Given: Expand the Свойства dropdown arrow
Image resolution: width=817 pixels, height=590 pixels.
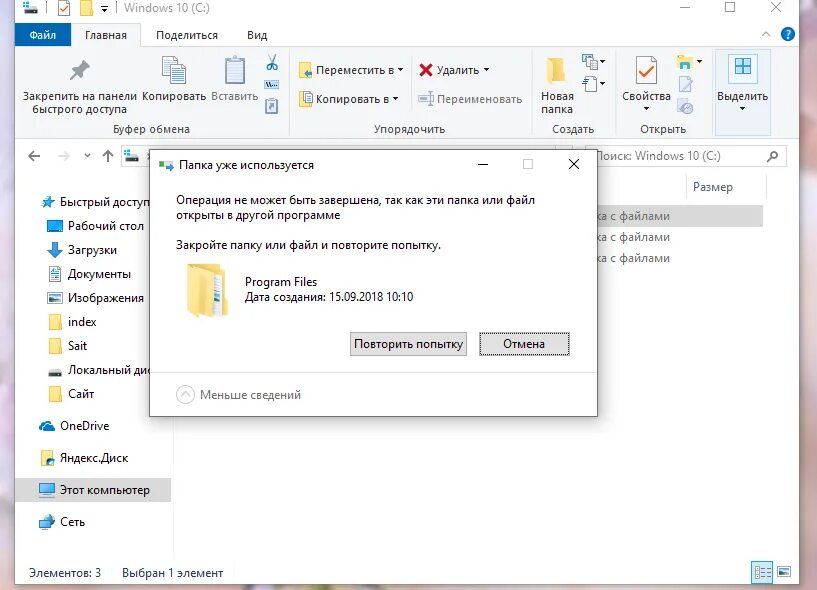Looking at the screenshot, I should (646, 108).
